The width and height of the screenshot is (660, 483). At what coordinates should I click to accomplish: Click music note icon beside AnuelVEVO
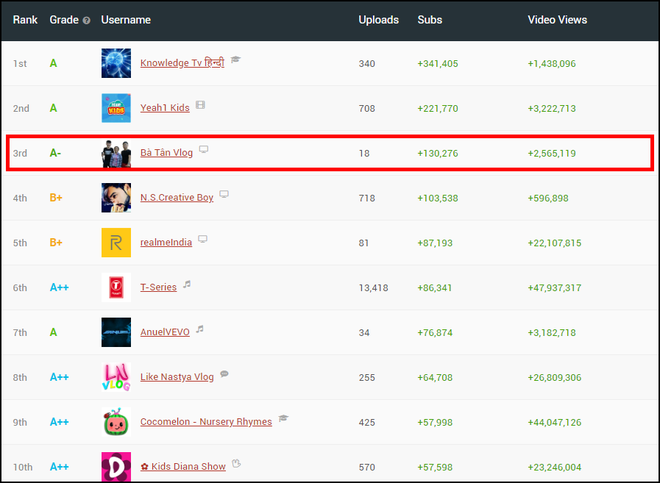pos(200,329)
